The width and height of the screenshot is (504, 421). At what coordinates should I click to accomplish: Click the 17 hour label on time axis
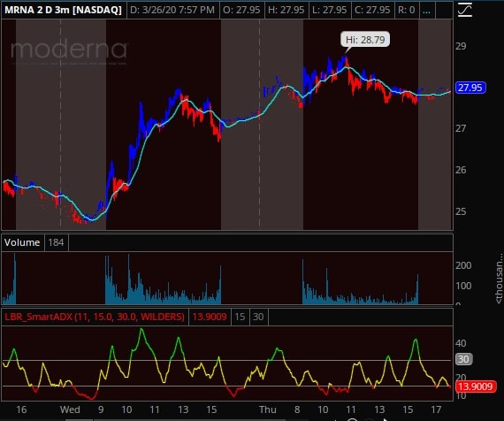436,410
